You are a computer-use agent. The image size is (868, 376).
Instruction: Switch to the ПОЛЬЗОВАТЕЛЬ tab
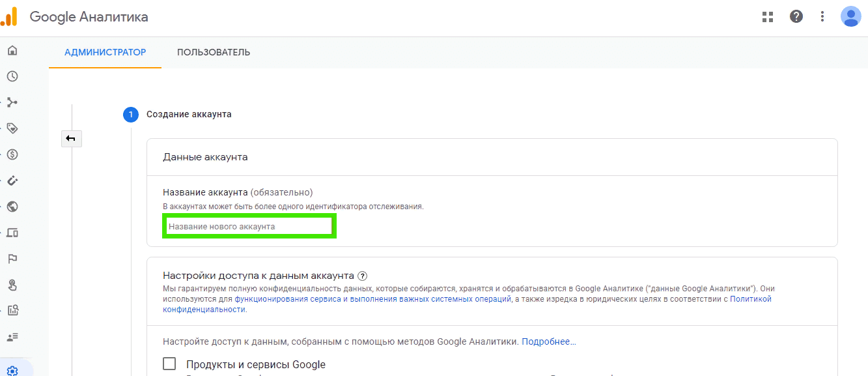click(214, 52)
